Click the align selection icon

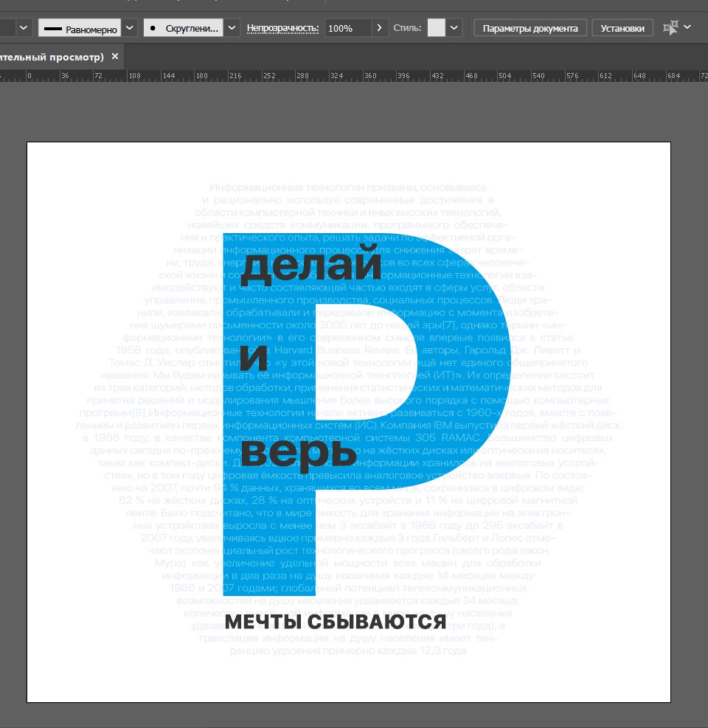click(670, 28)
